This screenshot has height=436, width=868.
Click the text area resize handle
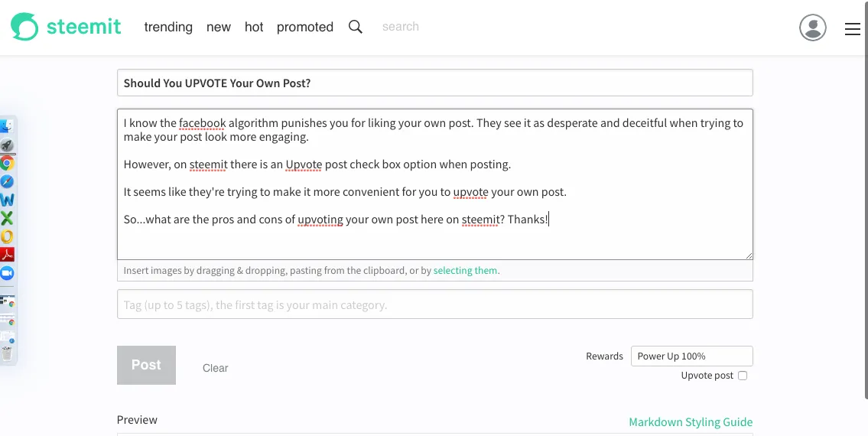click(749, 255)
